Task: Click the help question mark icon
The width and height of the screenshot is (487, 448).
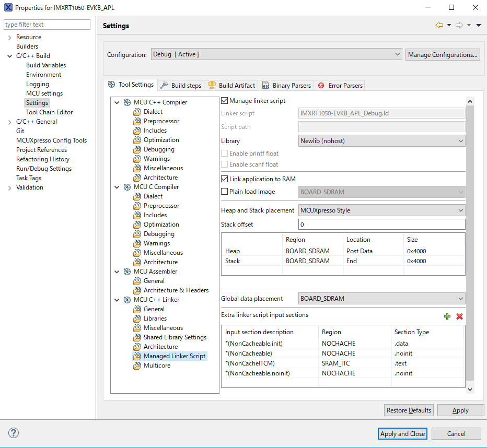Action: (14, 433)
